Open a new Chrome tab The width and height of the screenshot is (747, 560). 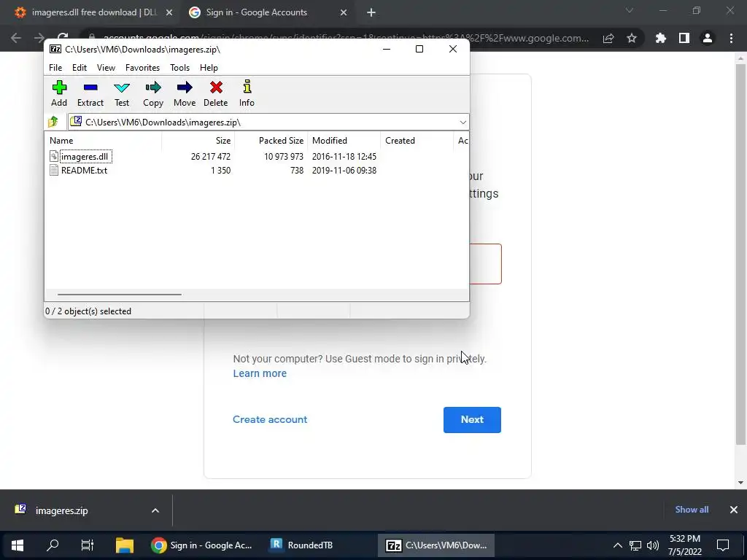371,12
